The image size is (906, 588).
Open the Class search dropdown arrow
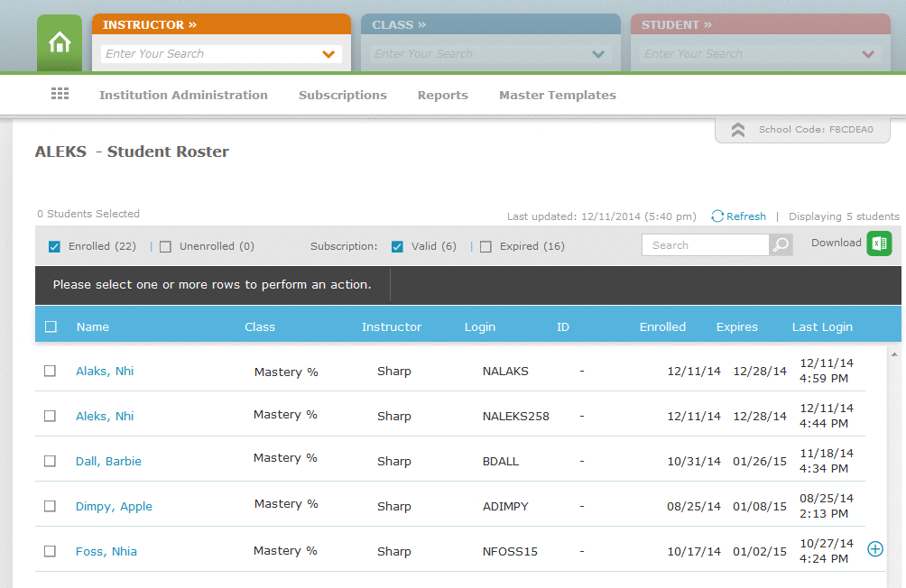point(598,54)
